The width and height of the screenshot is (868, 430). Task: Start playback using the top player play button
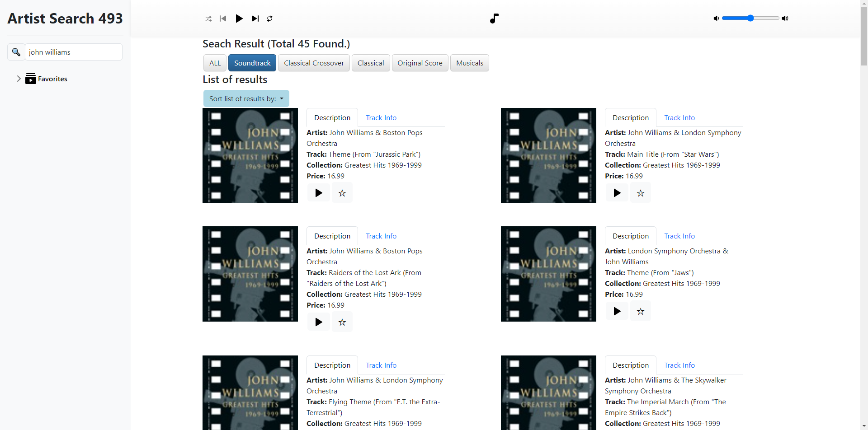coord(239,19)
